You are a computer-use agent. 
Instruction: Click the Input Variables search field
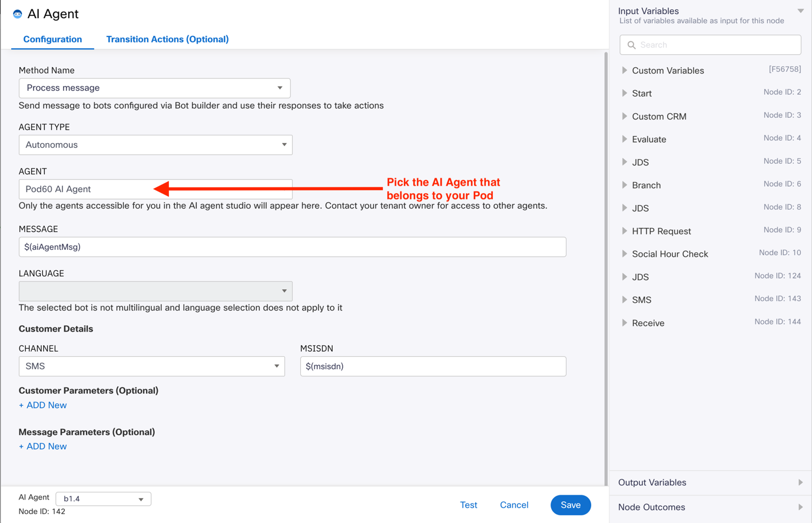(x=716, y=45)
